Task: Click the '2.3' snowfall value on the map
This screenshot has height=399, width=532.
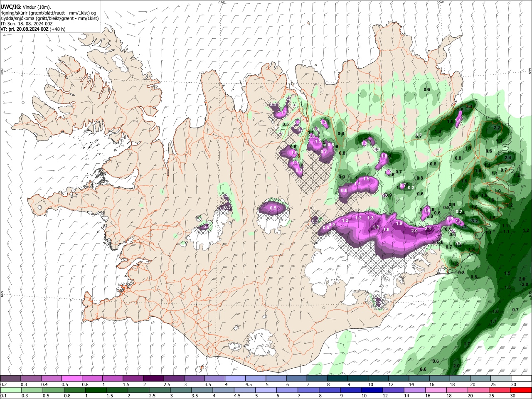Action: point(428,229)
